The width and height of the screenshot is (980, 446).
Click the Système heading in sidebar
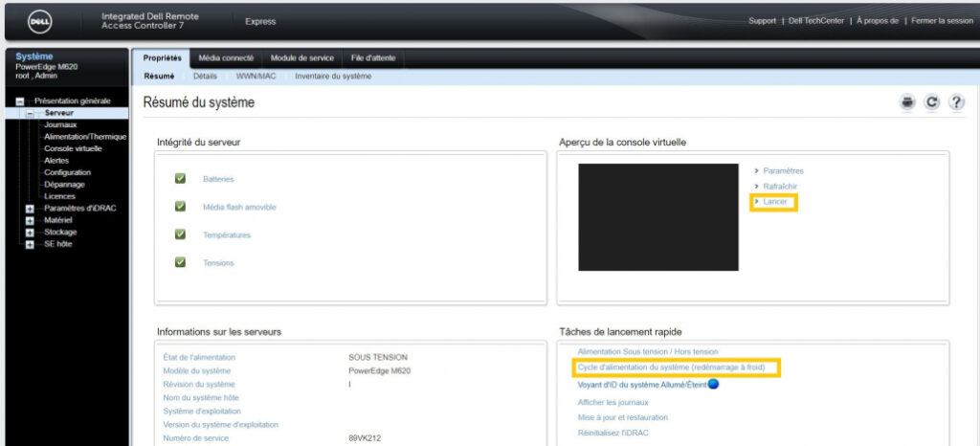(34, 56)
